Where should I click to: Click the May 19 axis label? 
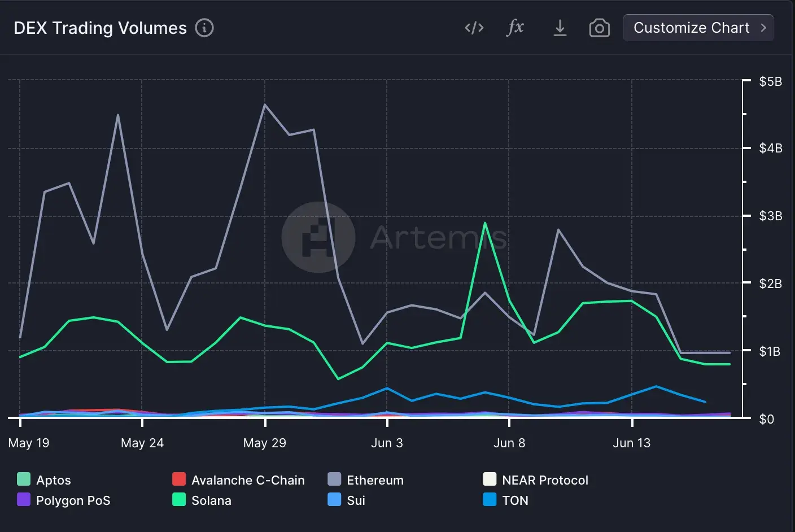click(29, 443)
